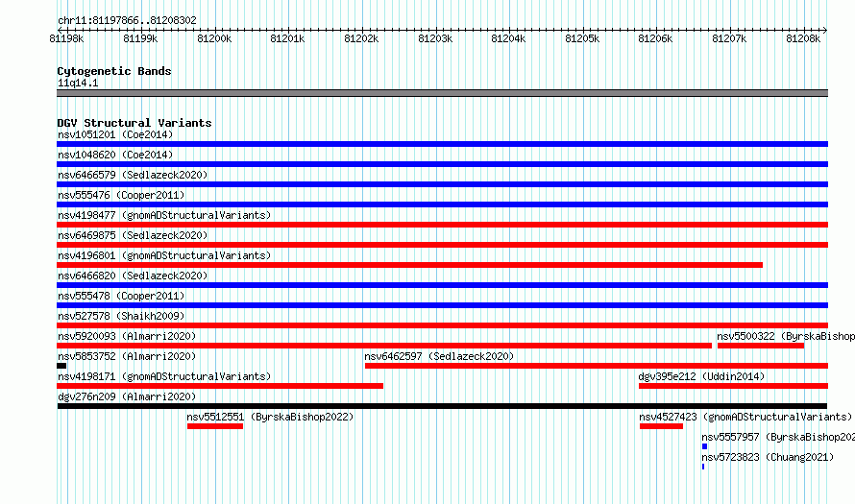
Task: Open the nsv5500322 ByrskaBishop variant label
Action: click(x=786, y=336)
